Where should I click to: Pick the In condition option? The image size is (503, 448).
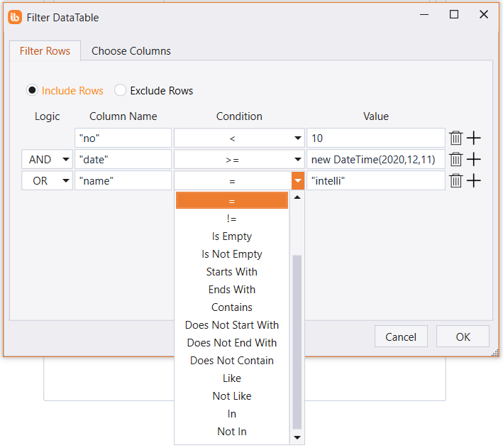[x=231, y=414]
